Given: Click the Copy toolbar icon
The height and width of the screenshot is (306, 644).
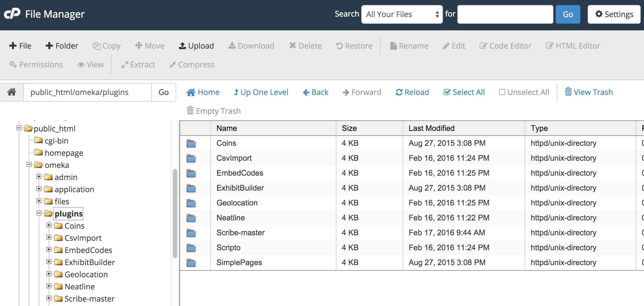Looking at the screenshot, I should click(x=96, y=46).
